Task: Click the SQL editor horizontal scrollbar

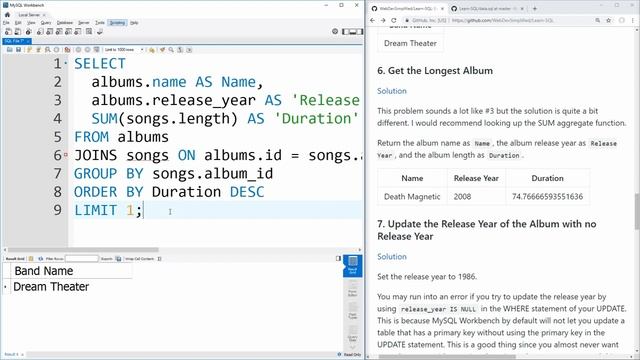Action: click(83, 249)
